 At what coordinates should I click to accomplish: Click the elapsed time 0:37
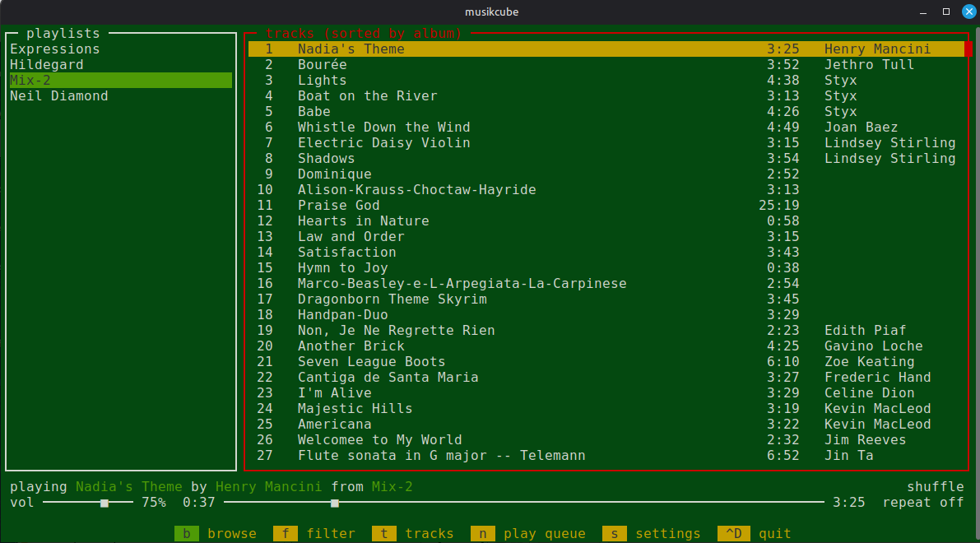click(199, 503)
